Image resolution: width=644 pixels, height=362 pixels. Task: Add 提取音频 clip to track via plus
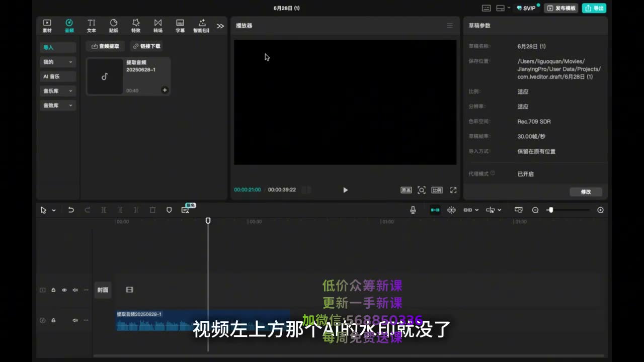tap(165, 90)
